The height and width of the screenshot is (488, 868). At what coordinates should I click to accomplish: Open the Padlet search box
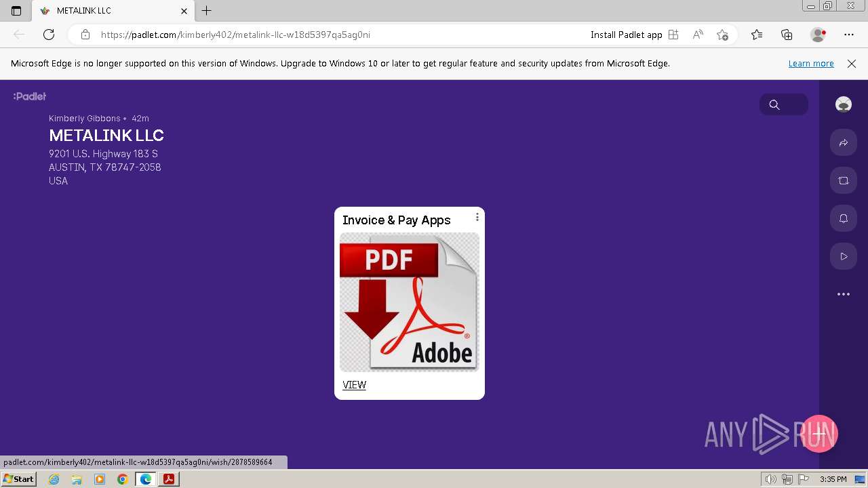click(x=783, y=104)
